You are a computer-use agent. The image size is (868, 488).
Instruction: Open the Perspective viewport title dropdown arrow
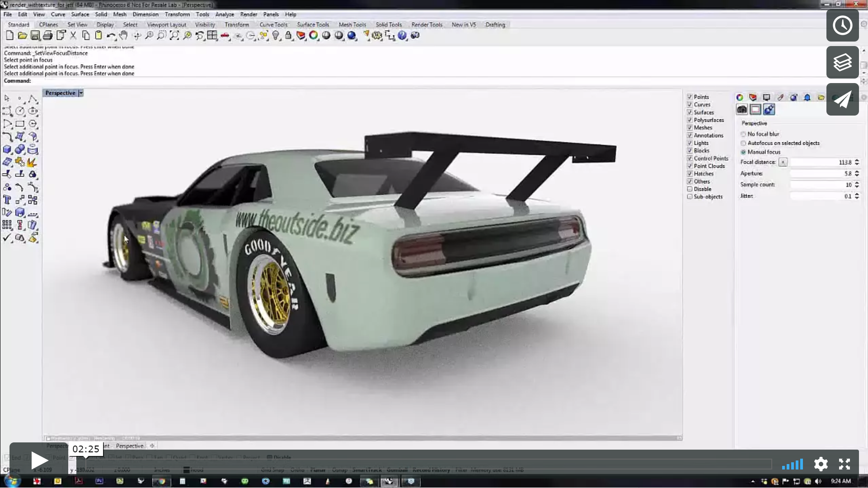[x=81, y=93]
